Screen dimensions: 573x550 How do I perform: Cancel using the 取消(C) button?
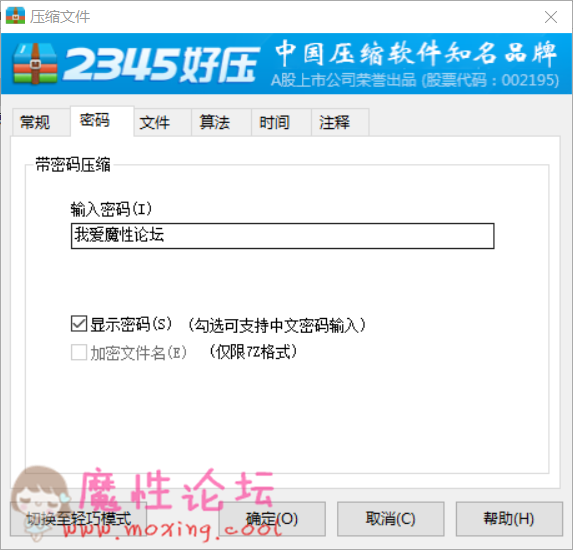pos(390,519)
